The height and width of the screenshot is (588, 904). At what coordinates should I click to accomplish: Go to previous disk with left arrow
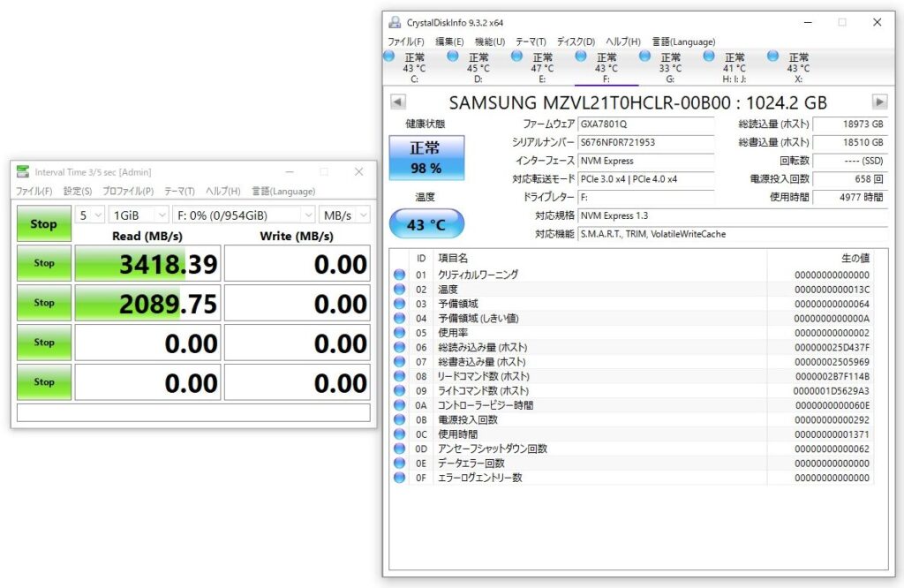[397, 102]
